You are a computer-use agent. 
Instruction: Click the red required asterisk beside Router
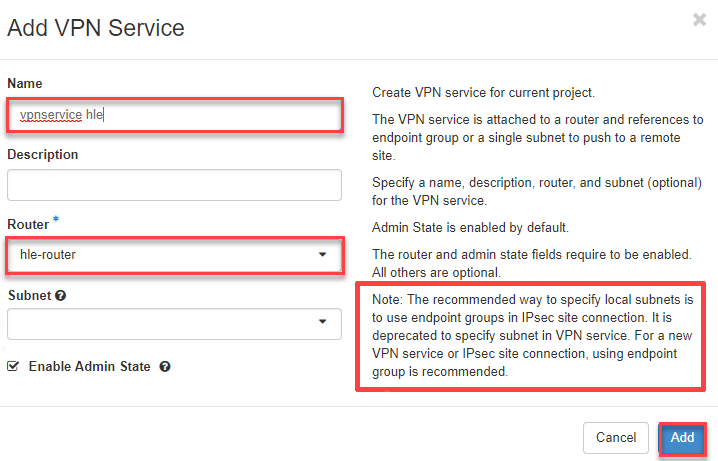coord(54,221)
